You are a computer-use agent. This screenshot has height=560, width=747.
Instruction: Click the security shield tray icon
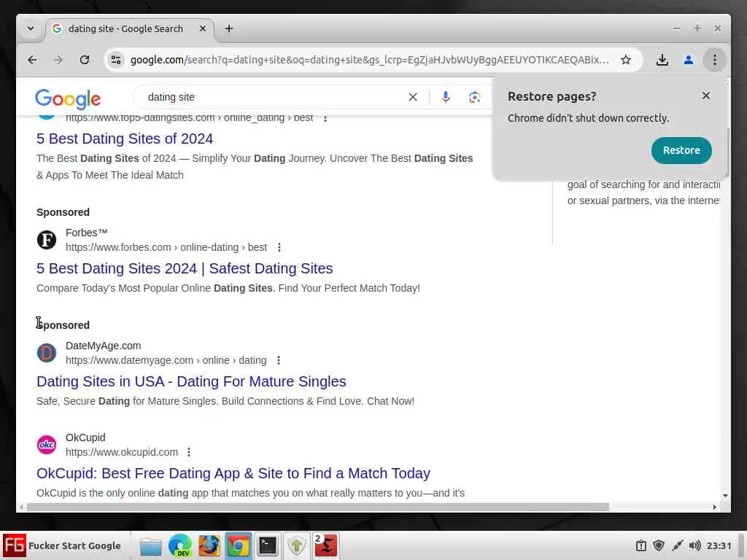[659, 545]
